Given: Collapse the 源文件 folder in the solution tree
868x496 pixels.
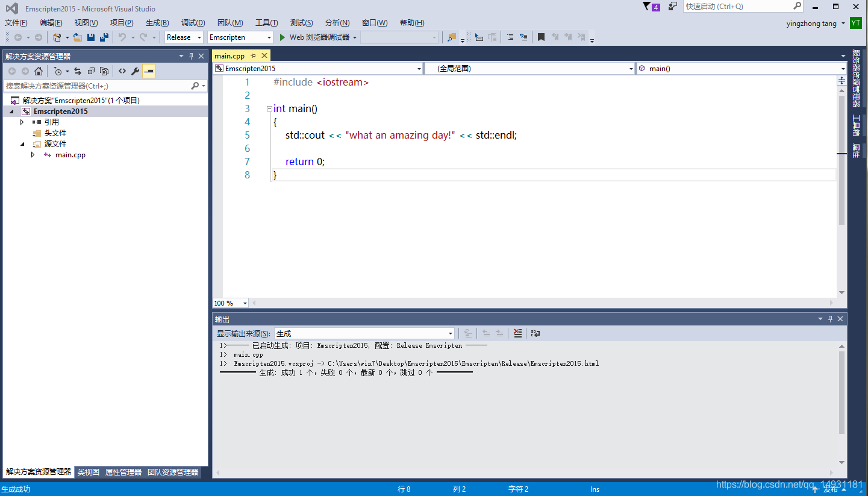Looking at the screenshot, I should (x=23, y=143).
